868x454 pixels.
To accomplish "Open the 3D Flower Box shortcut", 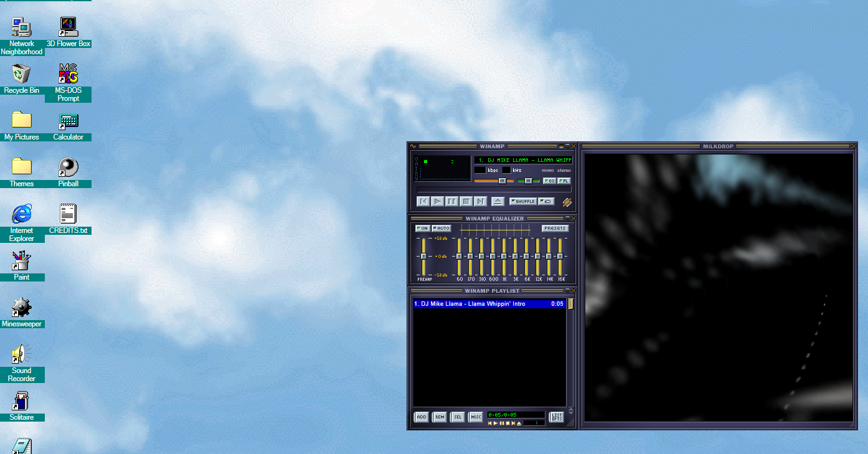I will [x=68, y=32].
